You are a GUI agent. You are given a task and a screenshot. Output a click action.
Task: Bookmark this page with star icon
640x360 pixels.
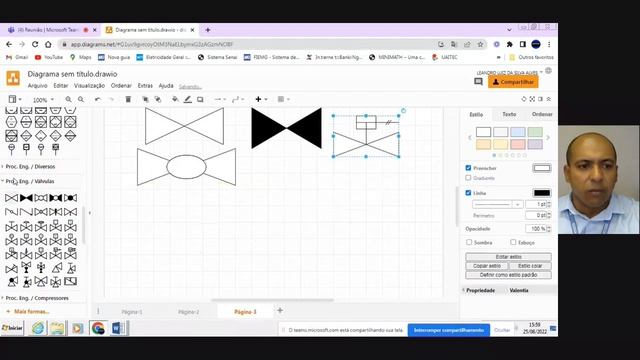pyautogui.click(x=480, y=44)
